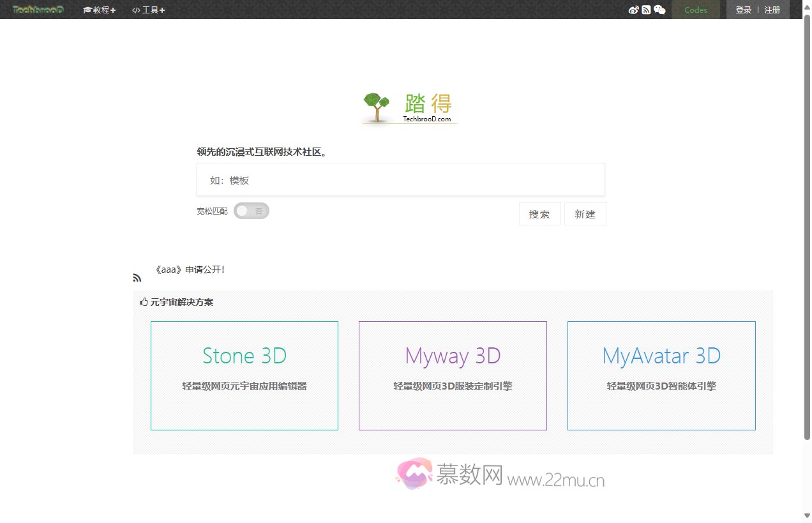812x523 pixels.
Task: Open the Myway 3D card
Action: click(x=453, y=375)
